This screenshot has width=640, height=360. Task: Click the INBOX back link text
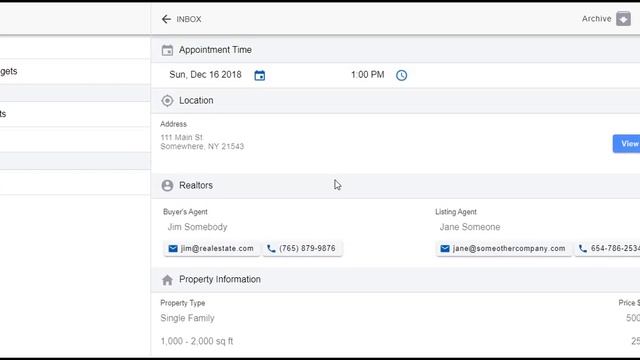pyautogui.click(x=189, y=19)
